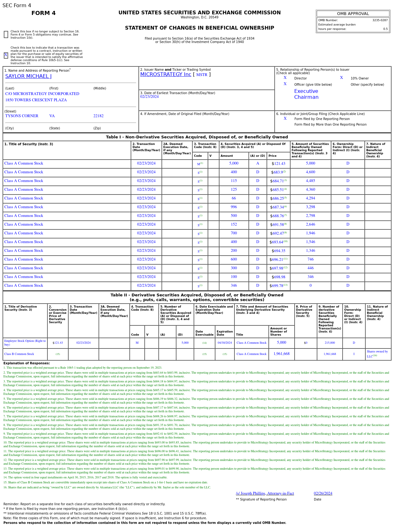This screenshot has width=394, height=532.
Task: Click the Shares owned by LLC ownership note
Action: point(377,354)
